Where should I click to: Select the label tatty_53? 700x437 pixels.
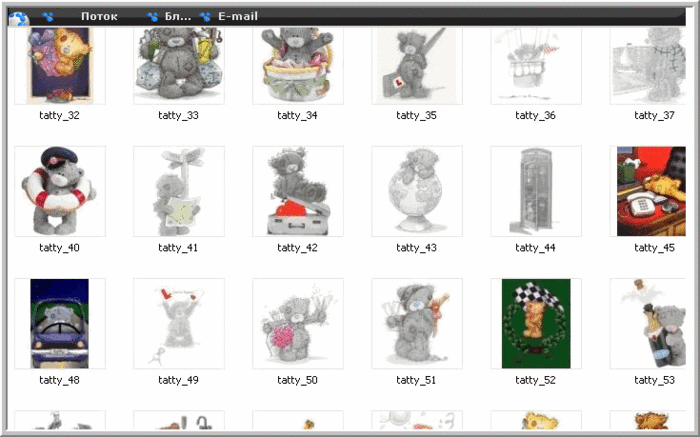654,380
